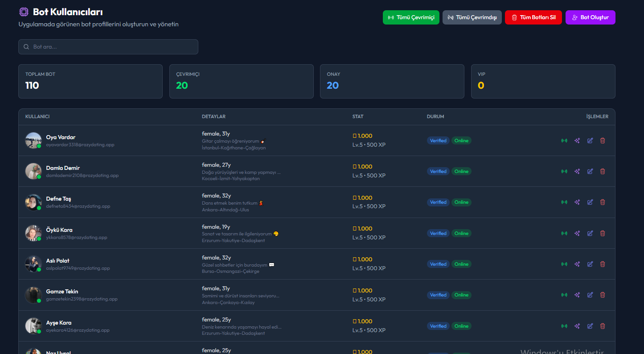Delete the Oya Vardar bot

(603, 140)
